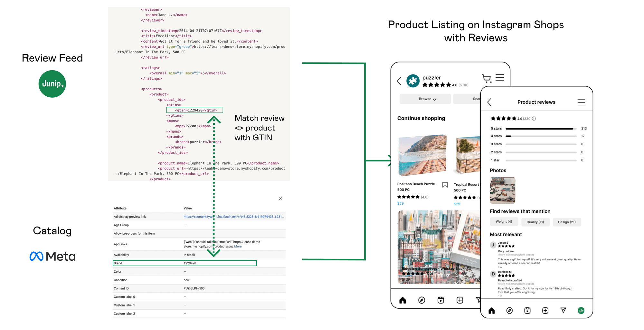Tap Home icon on Product reviews phone
Image resolution: width=644 pixels, height=330 pixels.
[491, 311]
